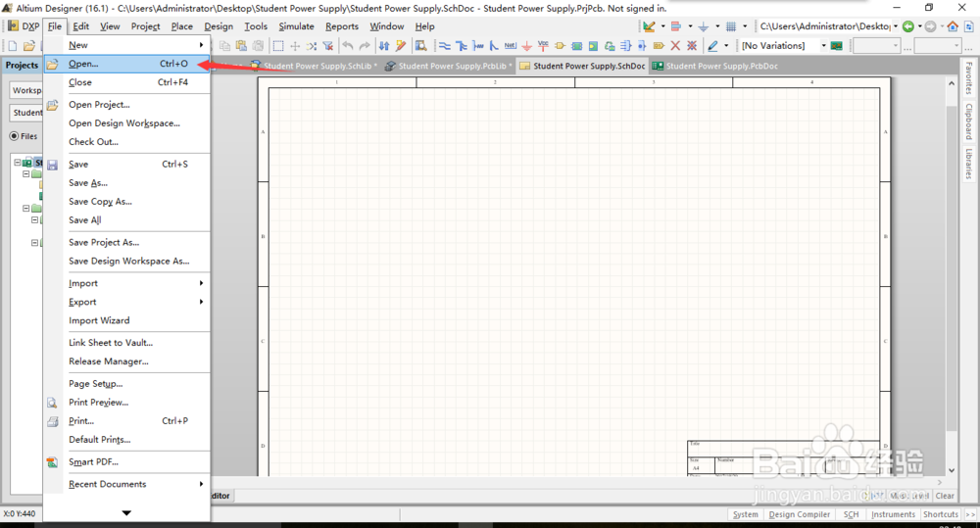This screenshot has height=528, width=980.
Task: Click the Place Wire tool icon
Action: [444, 46]
